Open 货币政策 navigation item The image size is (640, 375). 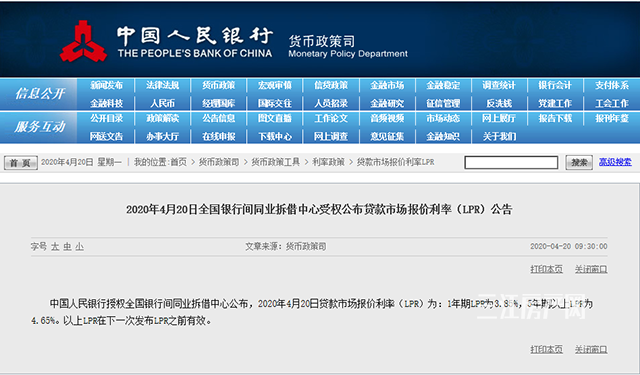tap(219, 85)
